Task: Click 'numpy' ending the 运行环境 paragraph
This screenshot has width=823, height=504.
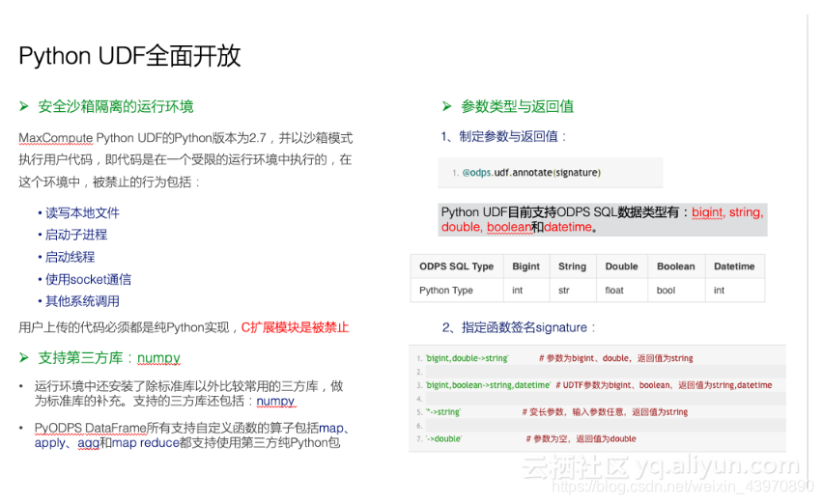Action: (275, 402)
